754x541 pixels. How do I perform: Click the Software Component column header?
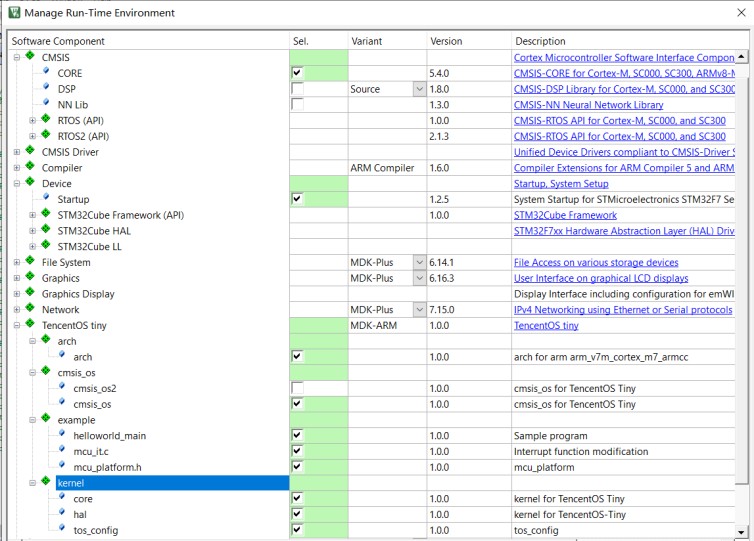149,41
